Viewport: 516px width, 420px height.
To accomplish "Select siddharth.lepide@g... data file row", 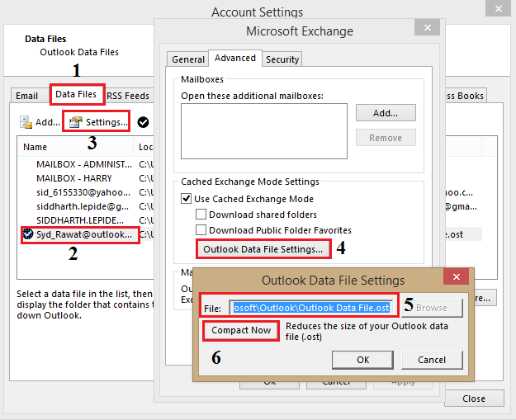I will 85,206.
